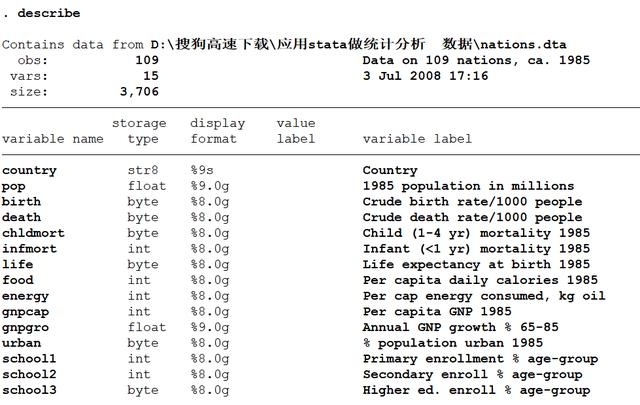Click 'Per cap energy consumed, kg oil' label
The height and width of the screenshot is (405, 640).
click(484, 296)
